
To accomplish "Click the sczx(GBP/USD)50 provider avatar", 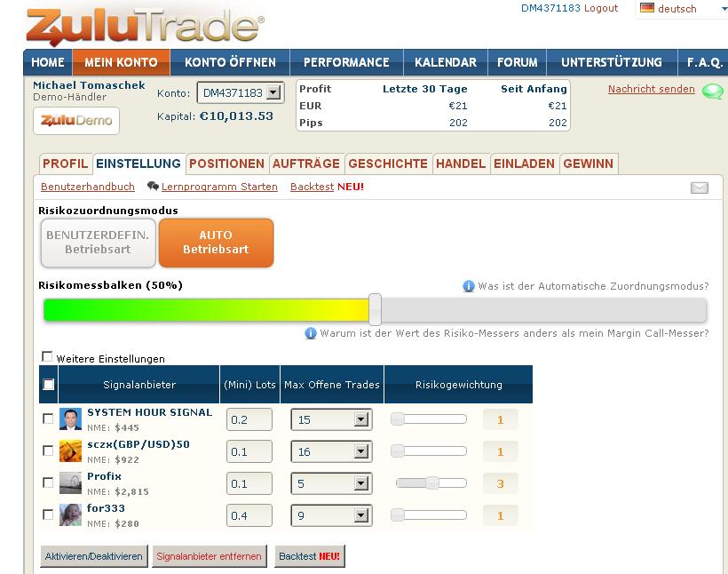I will pos(70,451).
